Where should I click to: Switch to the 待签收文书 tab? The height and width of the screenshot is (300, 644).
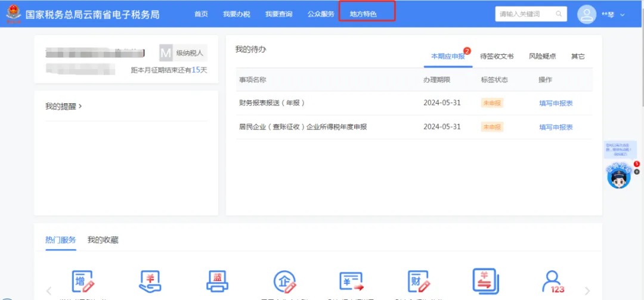pyautogui.click(x=496, y=56)
